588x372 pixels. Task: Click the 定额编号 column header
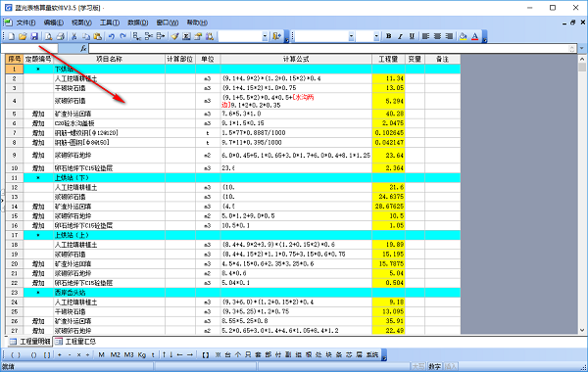(38, 59)
